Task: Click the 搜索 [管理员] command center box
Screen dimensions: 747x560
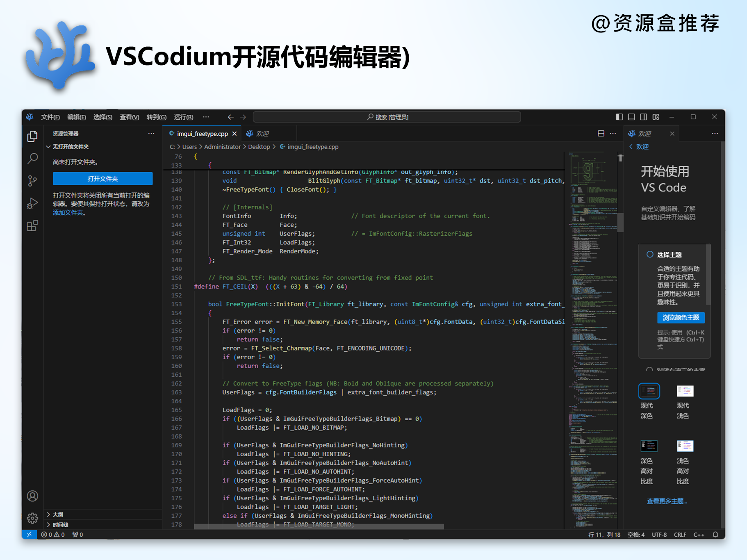Action: coord(387,117)
